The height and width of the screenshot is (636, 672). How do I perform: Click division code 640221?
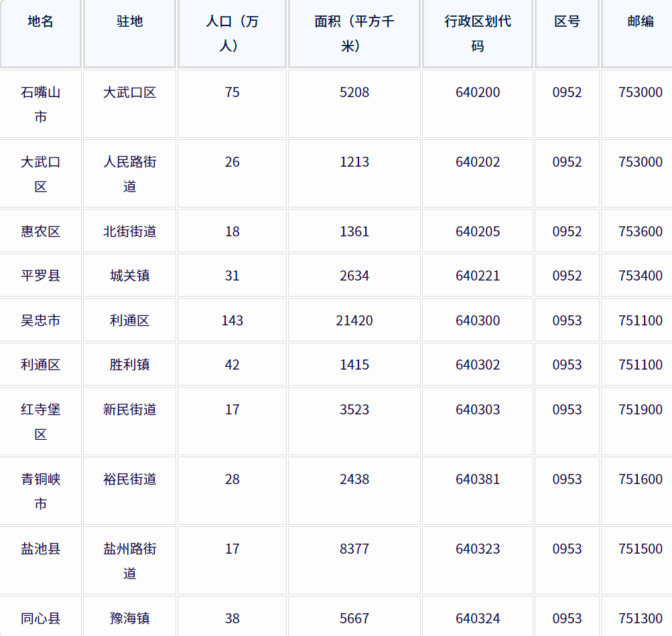point(478,275)
